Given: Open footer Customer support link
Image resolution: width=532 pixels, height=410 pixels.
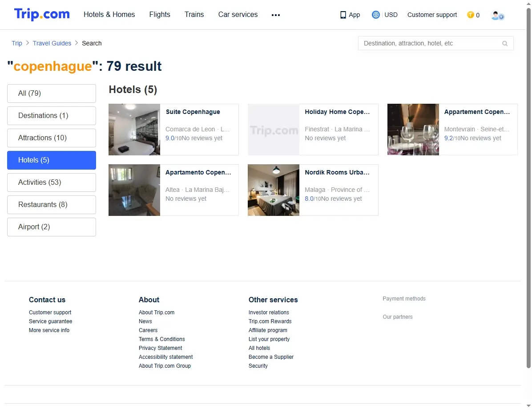Looking at the screenshot, I should [x=50, y=313].
